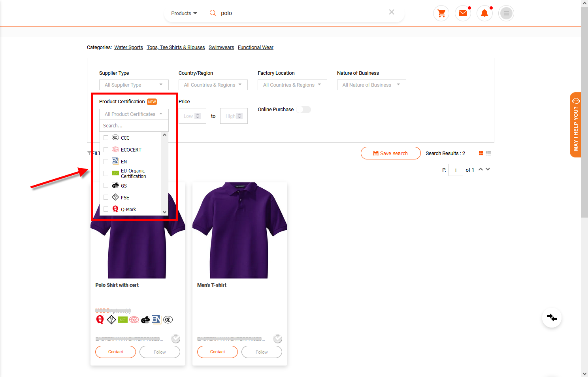
Task: Open the Functional Wear category link
Action: 256,47
